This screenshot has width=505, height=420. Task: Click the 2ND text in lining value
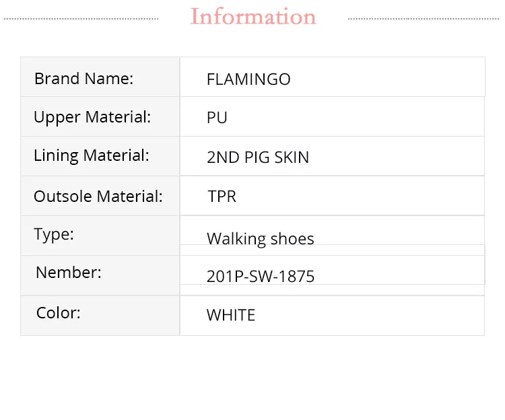tap(223, 157)
